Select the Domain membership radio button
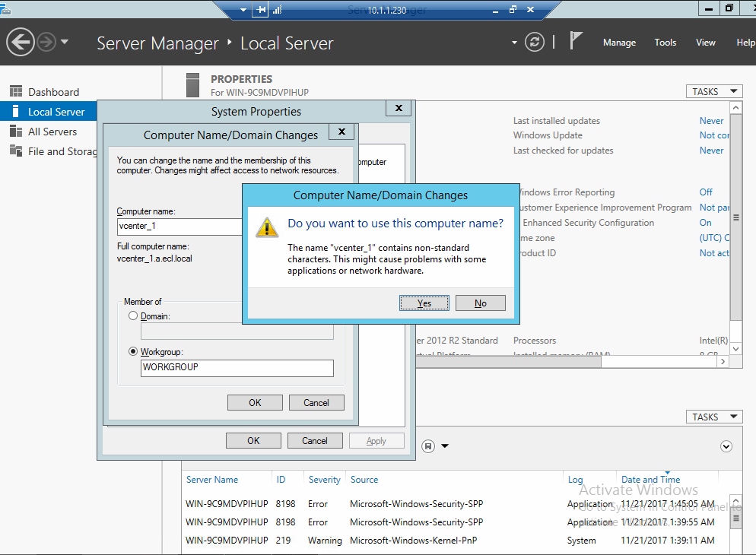The image size is (756, 555). pyautogui.click(x=133, y=316)
